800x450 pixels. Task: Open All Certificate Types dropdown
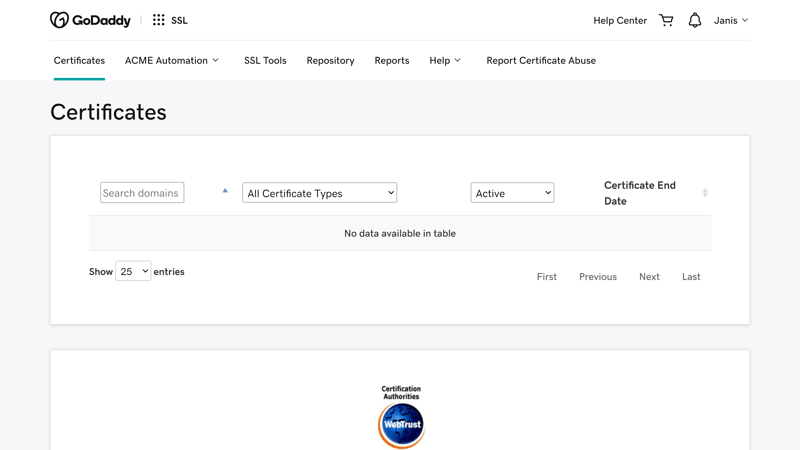point(320,193)
